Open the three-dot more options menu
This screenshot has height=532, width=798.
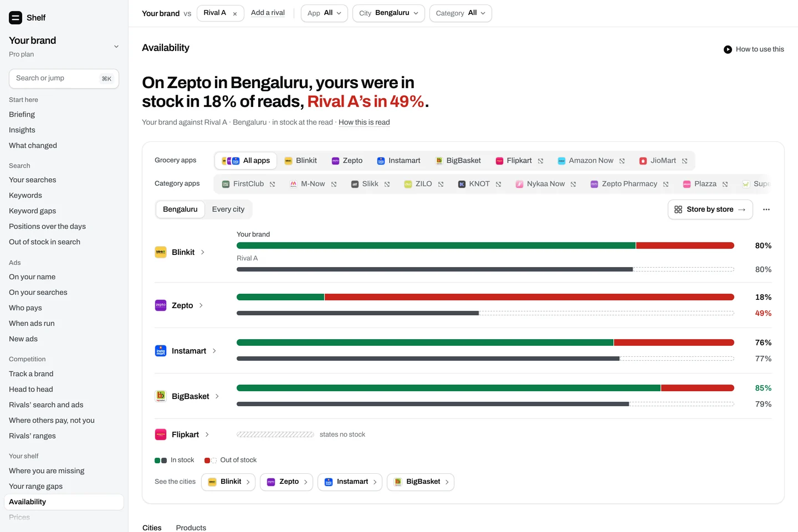tap(766, 209)
